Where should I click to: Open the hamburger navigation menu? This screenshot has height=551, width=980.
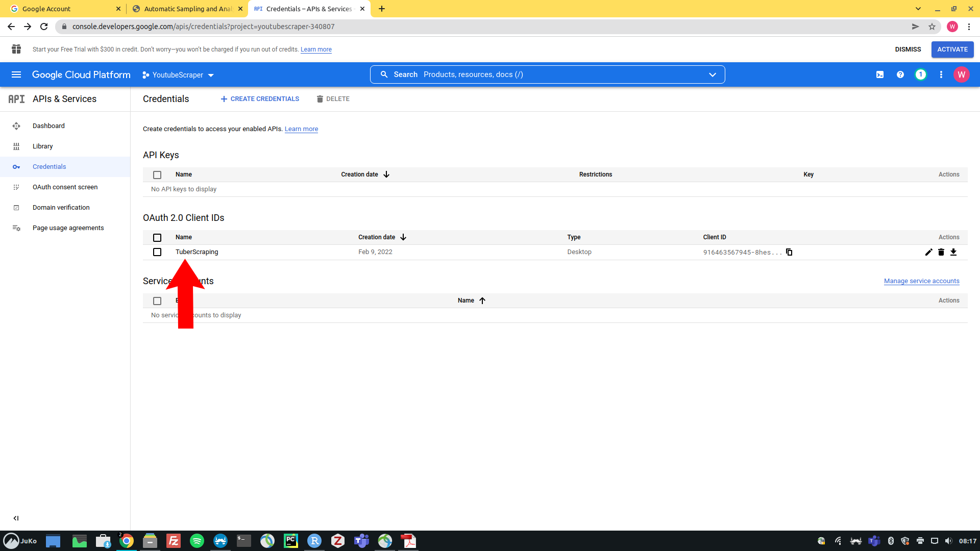click(x=16, y=74)
